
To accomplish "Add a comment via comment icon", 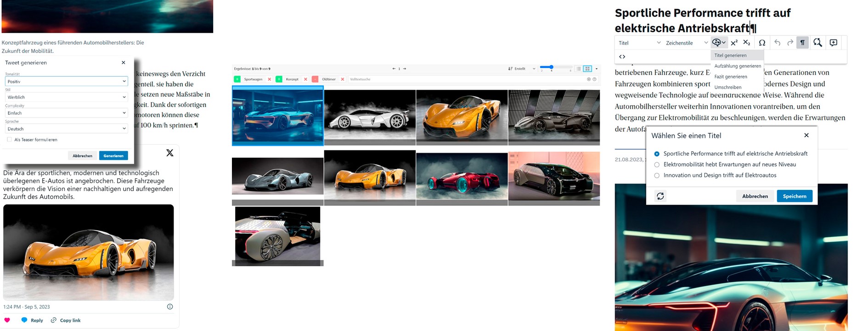I will pyautogui.click(x=833, y=43).
